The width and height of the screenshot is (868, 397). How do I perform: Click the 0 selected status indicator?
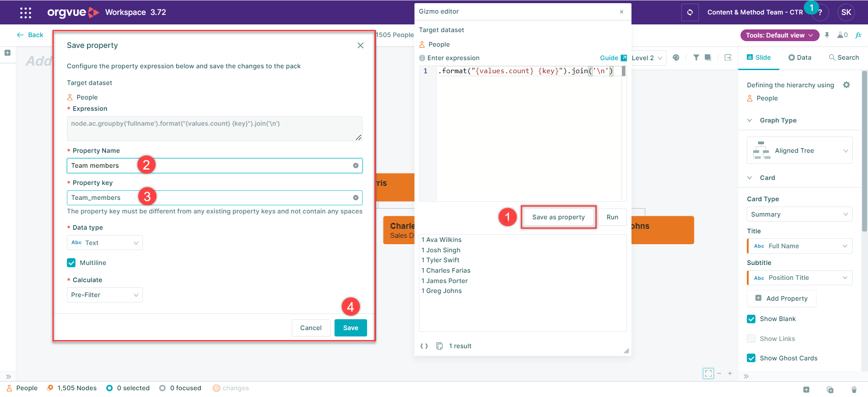tap(128, 388)
